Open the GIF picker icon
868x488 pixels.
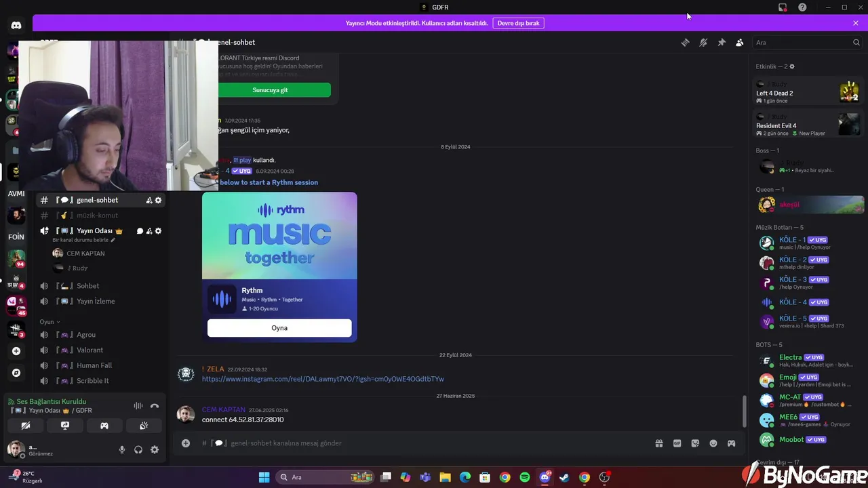(677, 443)
